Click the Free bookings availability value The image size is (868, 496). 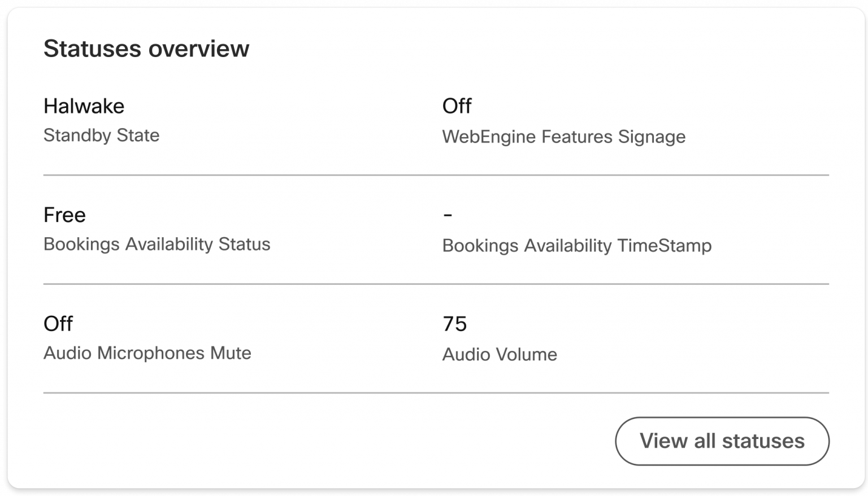tap(65, 215)
